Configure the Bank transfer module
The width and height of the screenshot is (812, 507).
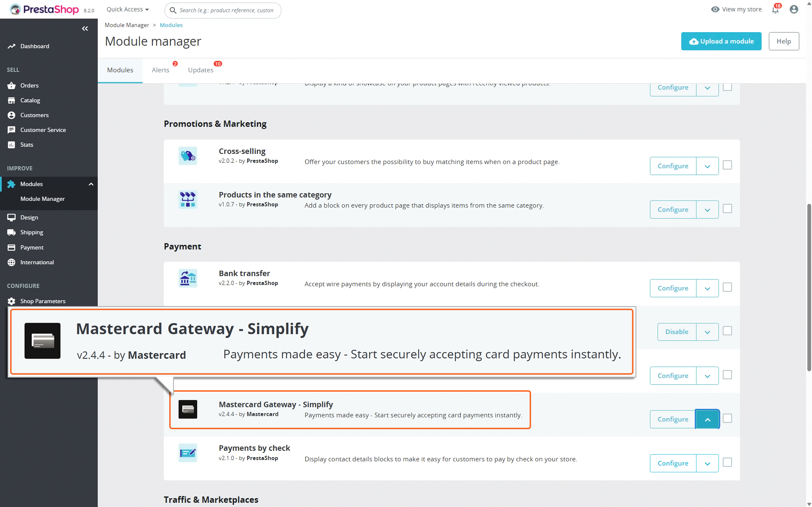(673, 288)
